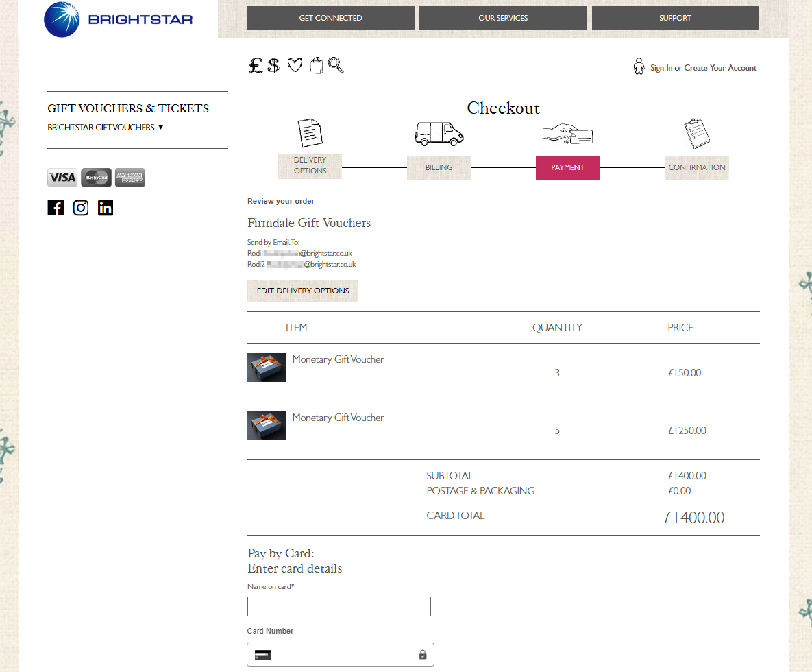Open search with the magnifier icon
The image size is (812, 672).
[335, 66]
